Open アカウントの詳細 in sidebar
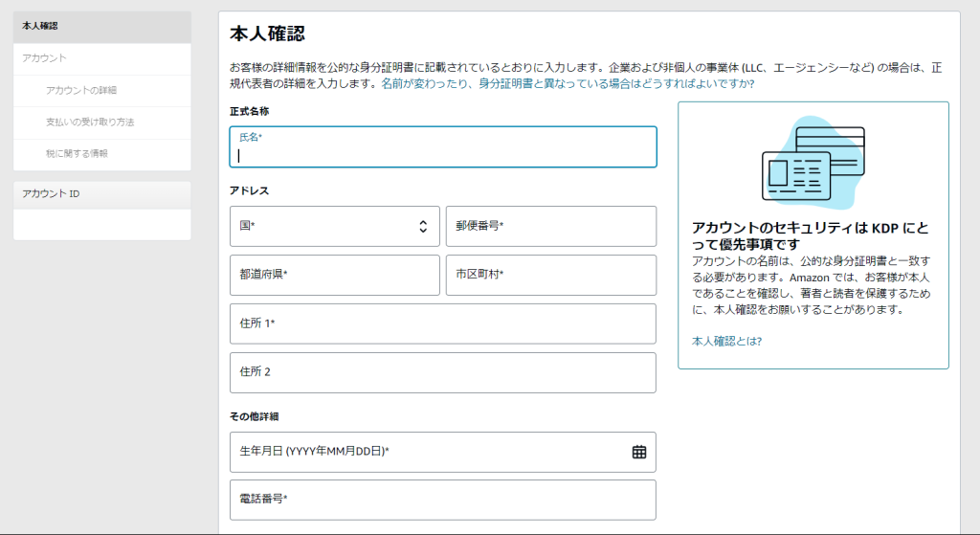 (x=81, y=90)
